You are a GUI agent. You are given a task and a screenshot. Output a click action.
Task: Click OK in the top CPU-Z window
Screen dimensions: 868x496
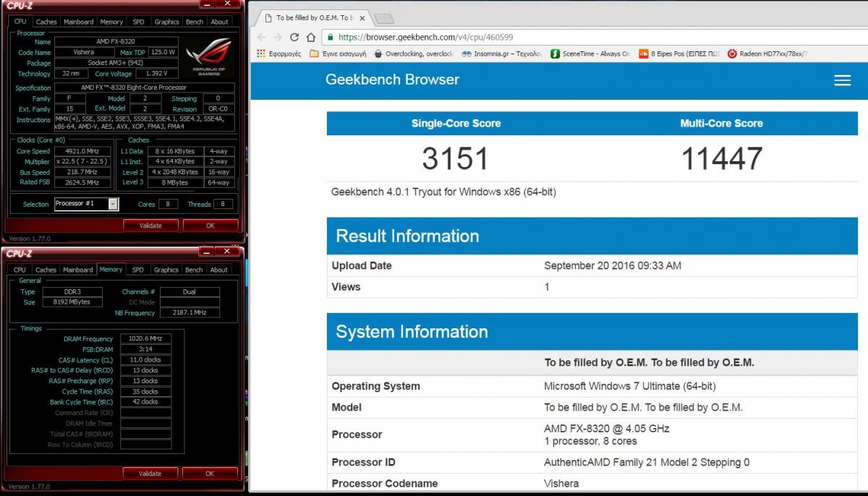click(210, 226)
